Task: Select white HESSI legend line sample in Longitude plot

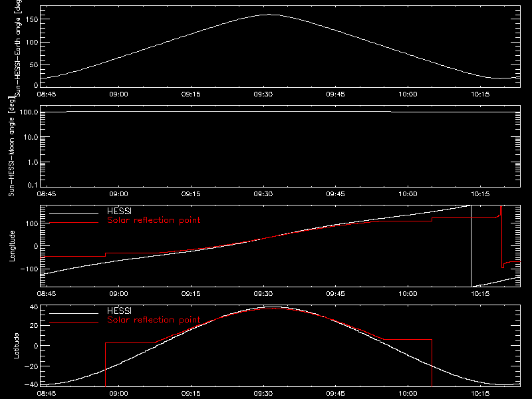Action: pyautogui.click(x=74, y=213)
